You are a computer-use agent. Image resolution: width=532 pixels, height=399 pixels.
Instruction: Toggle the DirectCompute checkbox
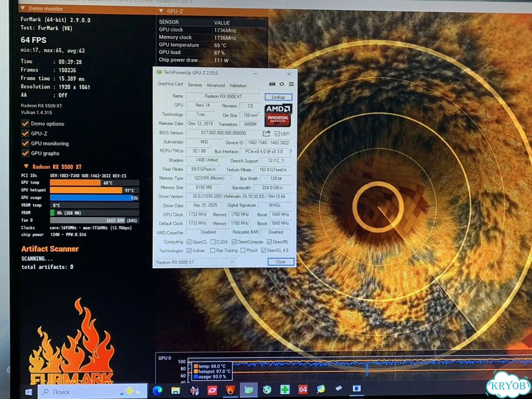pos(234,242)
